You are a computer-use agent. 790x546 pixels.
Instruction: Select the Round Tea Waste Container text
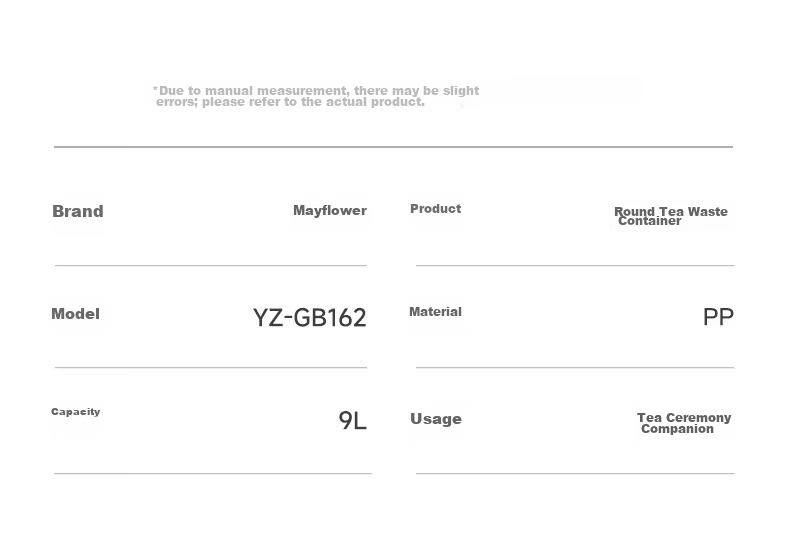(x=671, y=216)
